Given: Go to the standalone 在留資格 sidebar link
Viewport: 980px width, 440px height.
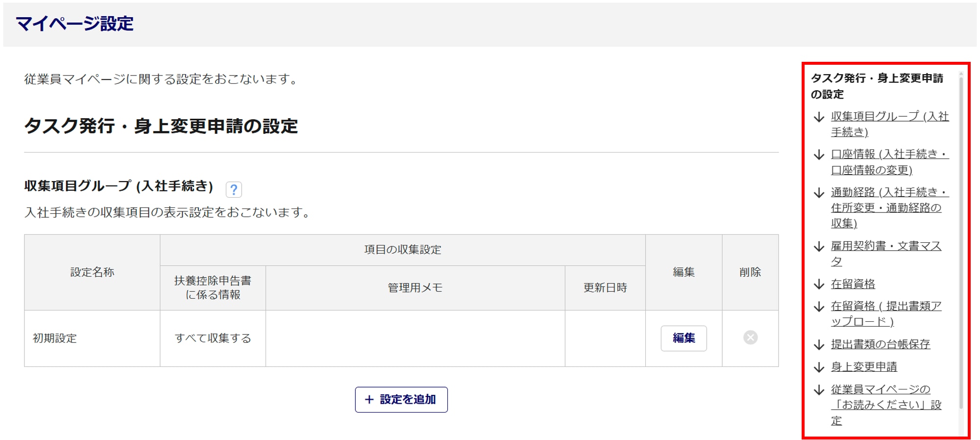Looking at the screenshot, I should click(x=853, y=284).
